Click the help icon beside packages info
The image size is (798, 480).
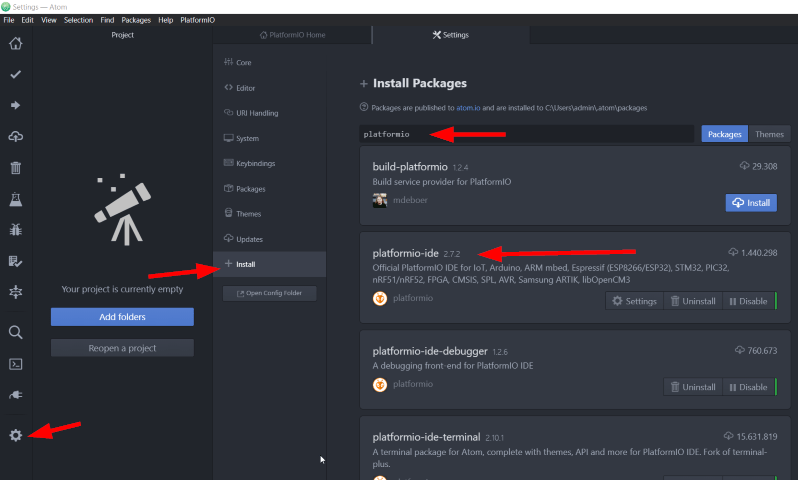click(364, 107)
